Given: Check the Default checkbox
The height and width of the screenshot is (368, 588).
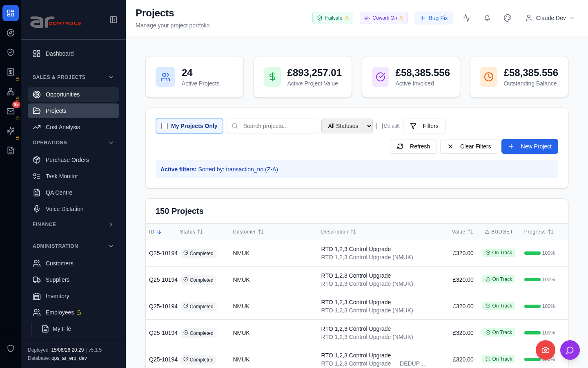Looking at the screenshot, I should pyautogui.click(x=379, y=126).
